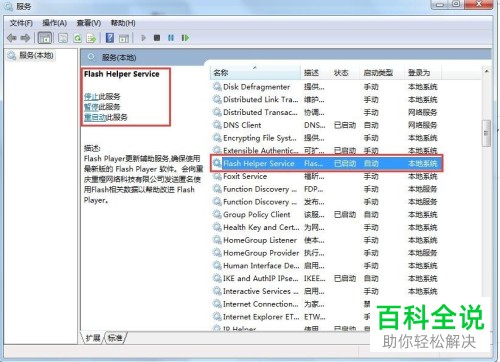Click the 暂停 link to pause service

(91, 107)
